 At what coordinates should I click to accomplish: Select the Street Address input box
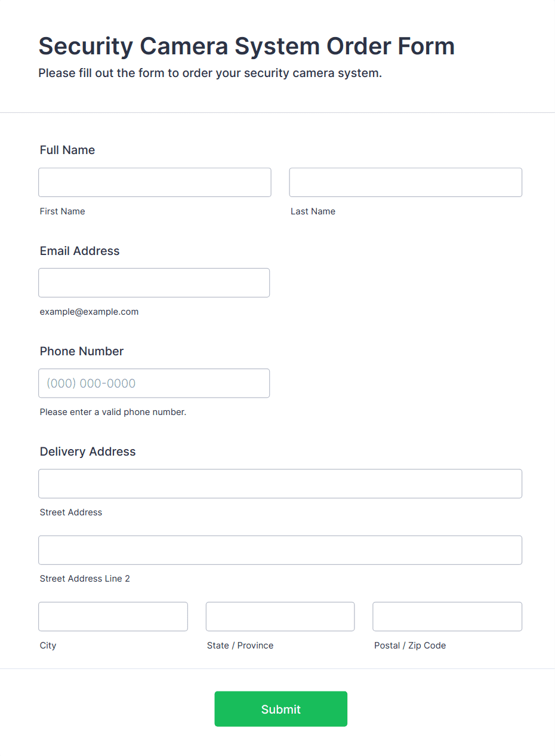point(280,484)
